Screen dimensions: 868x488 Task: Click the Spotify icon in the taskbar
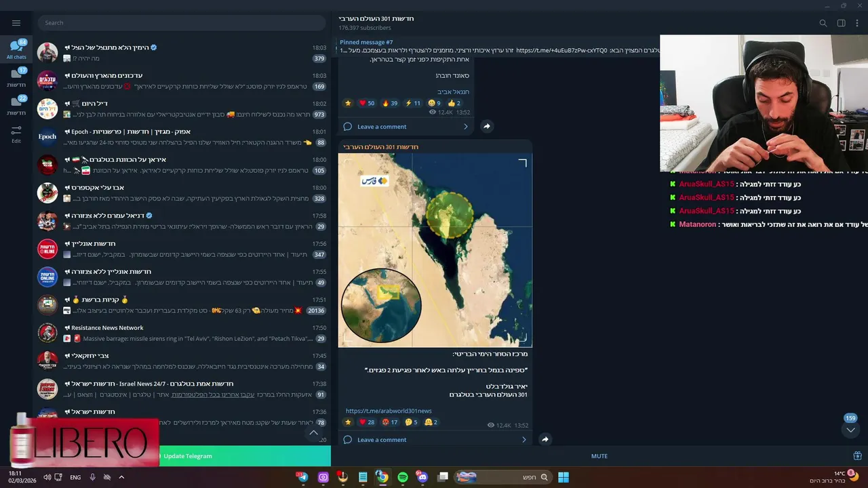tap(403, 477)
